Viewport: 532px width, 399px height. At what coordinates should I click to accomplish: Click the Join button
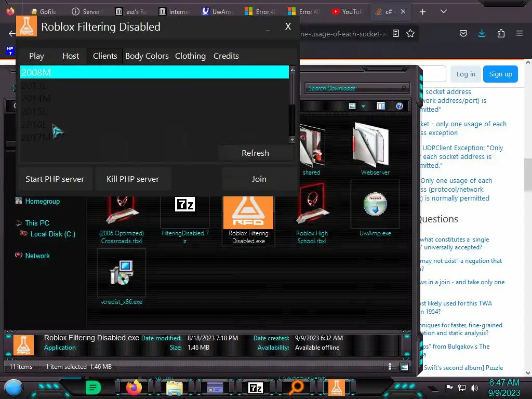pyautogui.click(x=259, y=179)
